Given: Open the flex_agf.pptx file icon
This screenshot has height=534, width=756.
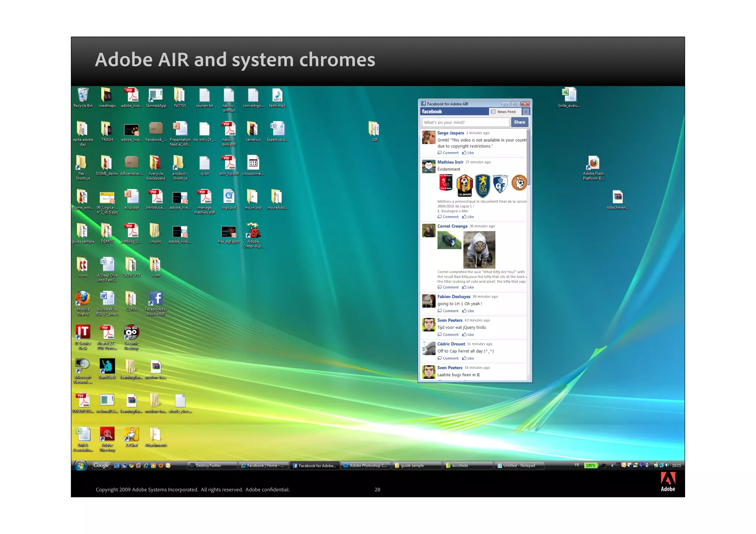Looking at the screenshot, I should point(229,234).
